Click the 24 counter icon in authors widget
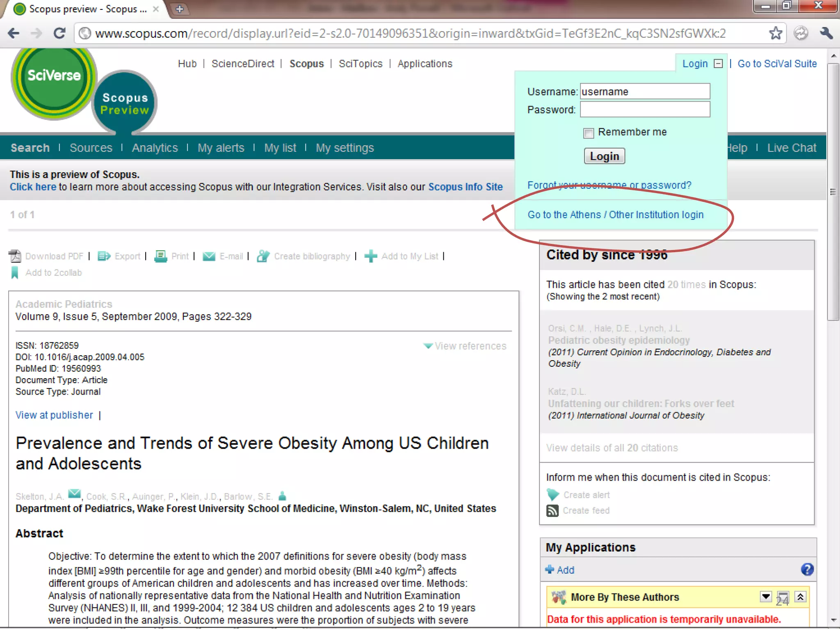The image size is (840, 630). click(x=782, y=598)
